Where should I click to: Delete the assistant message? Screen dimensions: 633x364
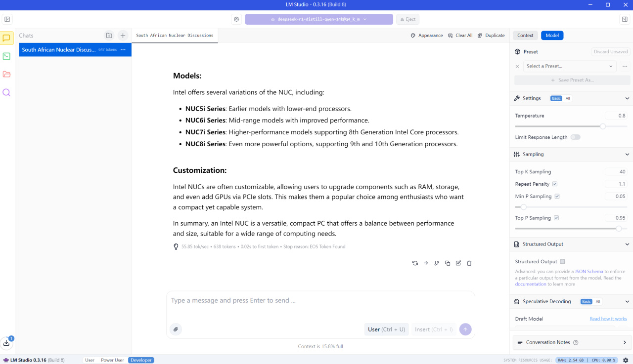pyautogui.click(x=469, y=263)
